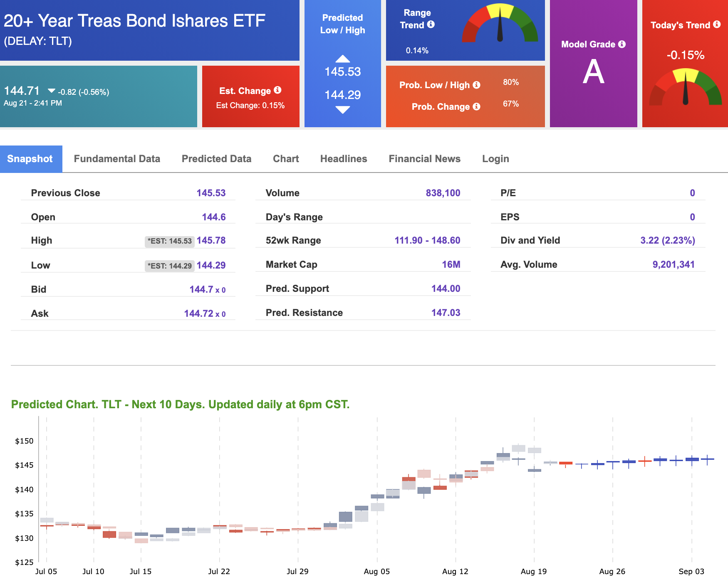Click the Range Trend 0.14% value
728x582 pixels.
[417, 51]
